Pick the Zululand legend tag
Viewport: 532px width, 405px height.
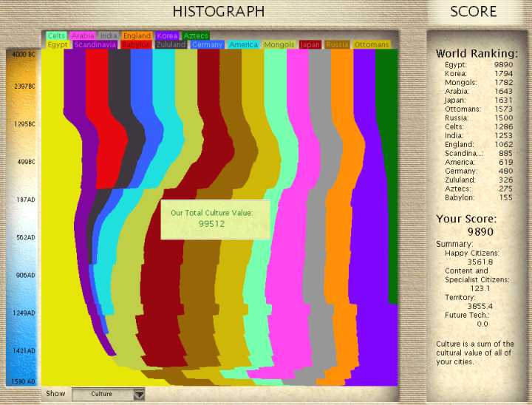[x=171, y=44]
